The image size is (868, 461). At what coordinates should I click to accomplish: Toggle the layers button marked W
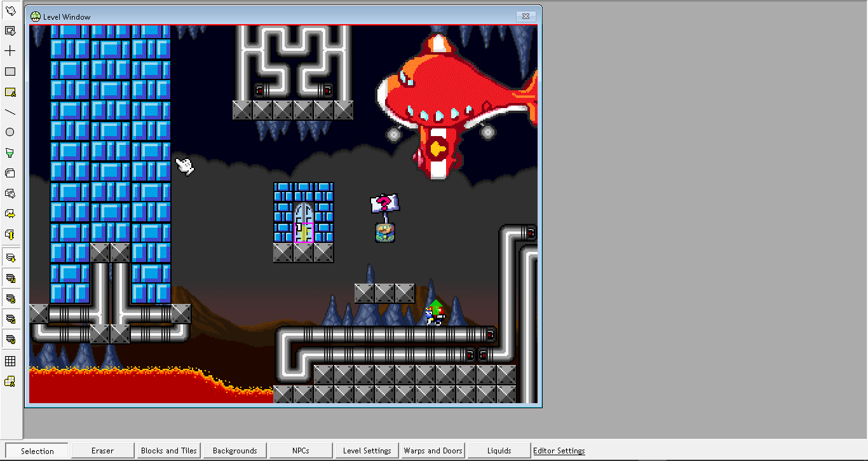pyautogui.click(x=10, y=339)
